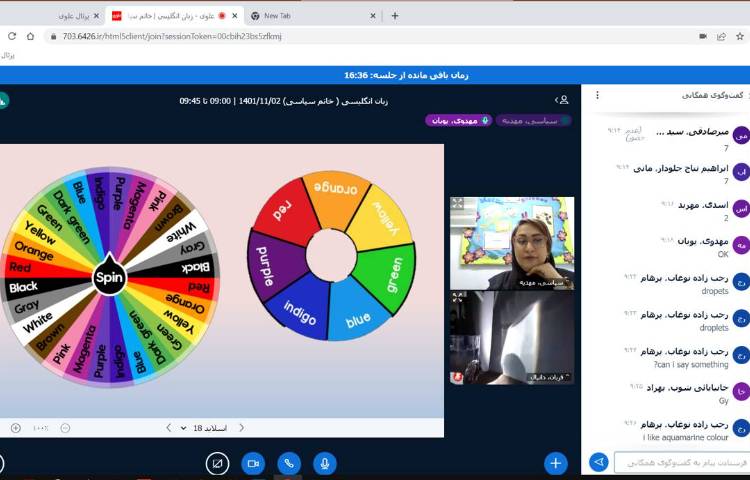Close the پرتال علوی tab
The height and width of the screenshot is (480, 750).
point(96,16)
